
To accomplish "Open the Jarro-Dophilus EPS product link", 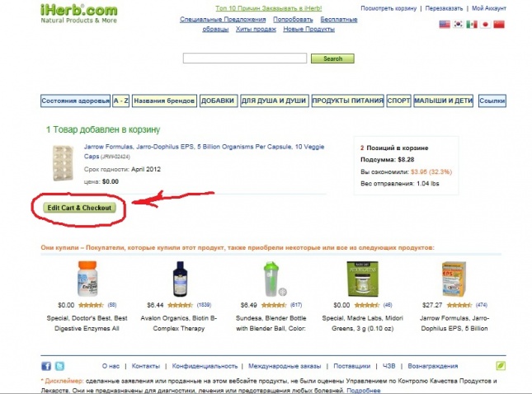I will click(x=204, y=151).
